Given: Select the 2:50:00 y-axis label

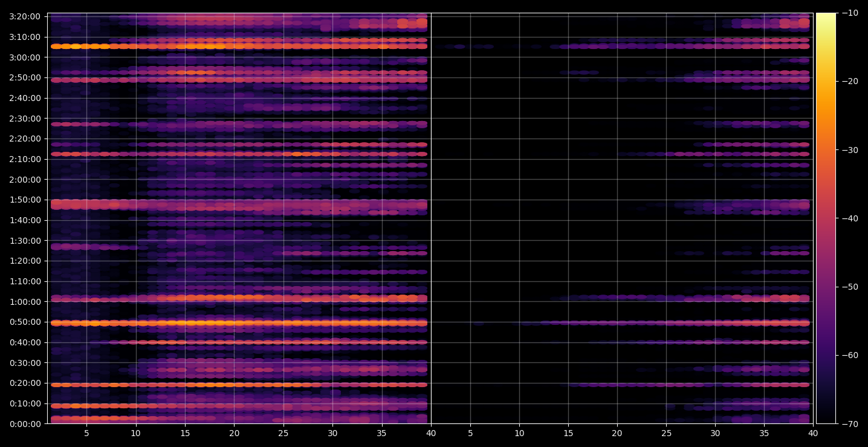Looking at the screenshot, I should tap(25, 77).
